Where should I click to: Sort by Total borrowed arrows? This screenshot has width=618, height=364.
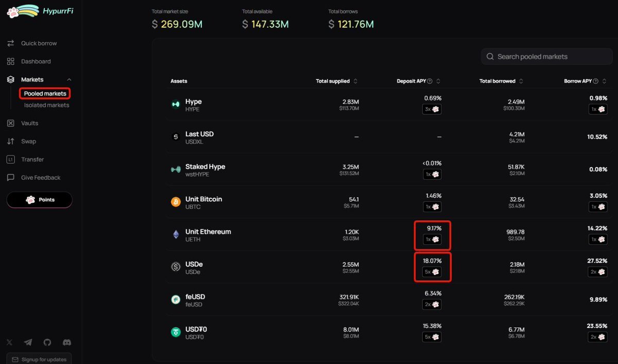pyautogui.click(x=521, y=81)
